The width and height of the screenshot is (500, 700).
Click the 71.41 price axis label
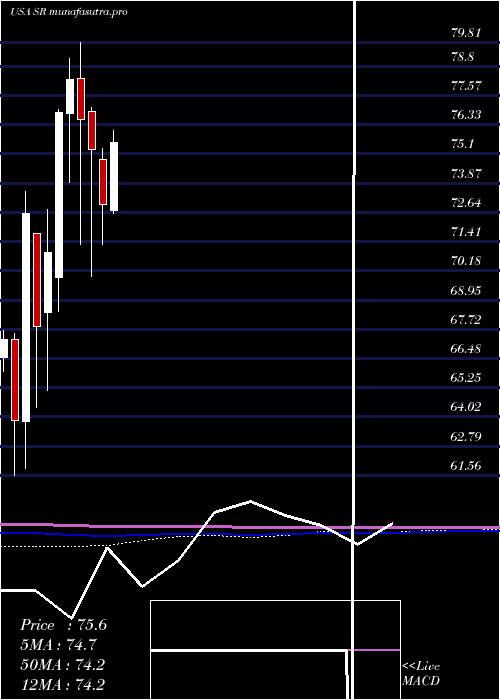coord(466,232)
